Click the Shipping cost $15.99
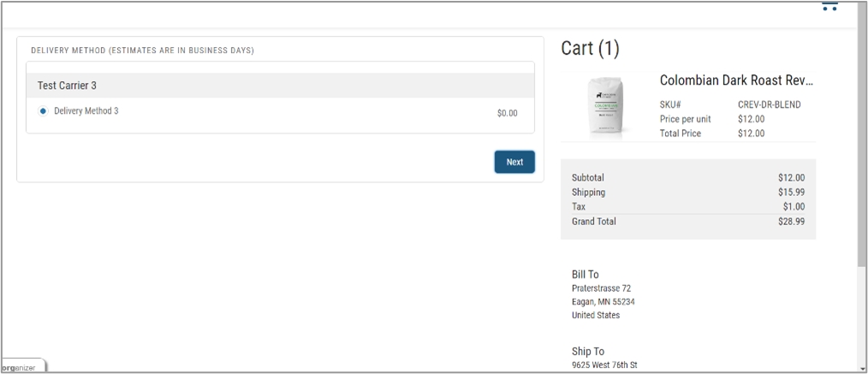This screenshot has width=868, height=374. coord(791,193)
